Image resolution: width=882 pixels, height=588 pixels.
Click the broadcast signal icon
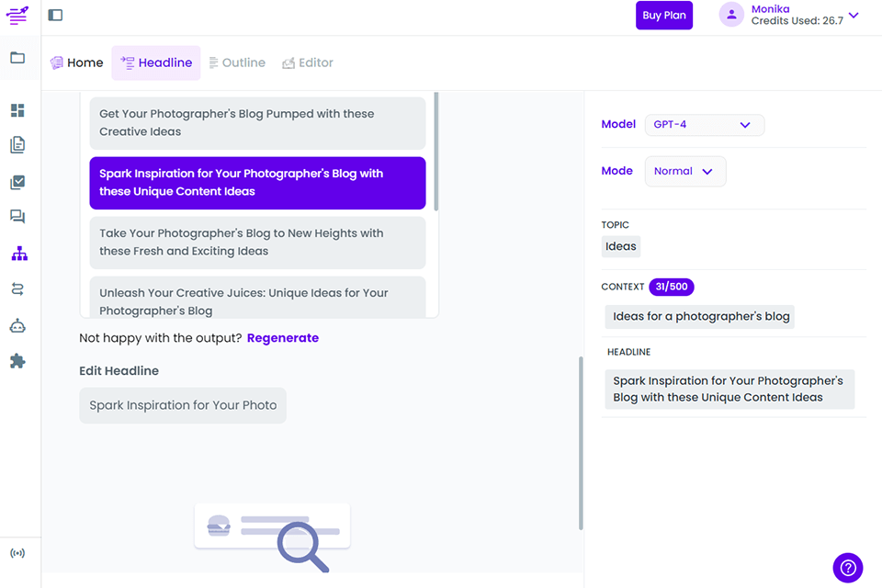coord(17,553)
